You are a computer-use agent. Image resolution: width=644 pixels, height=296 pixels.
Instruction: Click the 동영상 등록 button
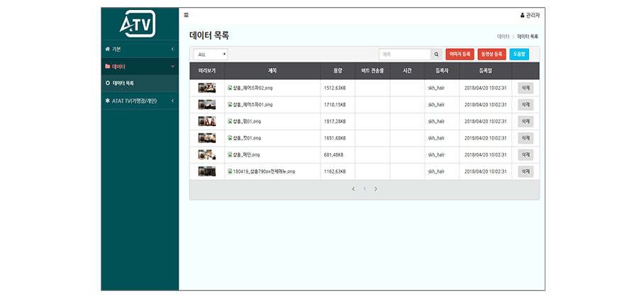[x=492, y=54]
